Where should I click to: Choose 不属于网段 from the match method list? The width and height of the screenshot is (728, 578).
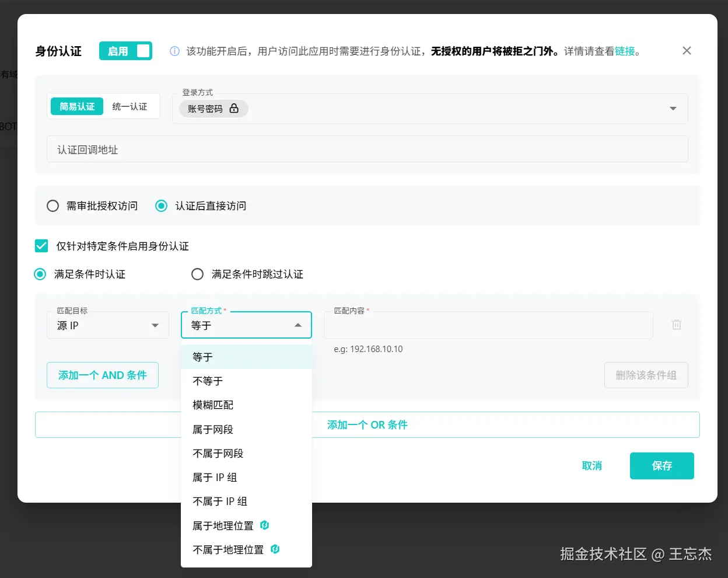click(247, 453)
